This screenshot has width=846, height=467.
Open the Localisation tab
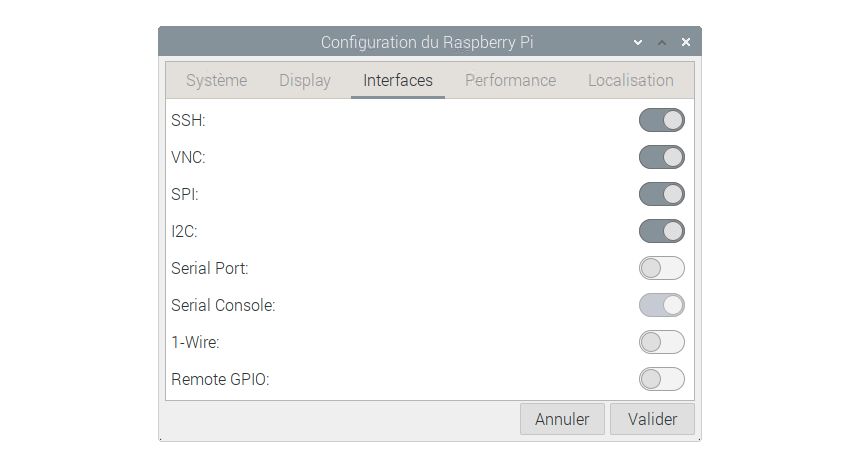point(631,80)
